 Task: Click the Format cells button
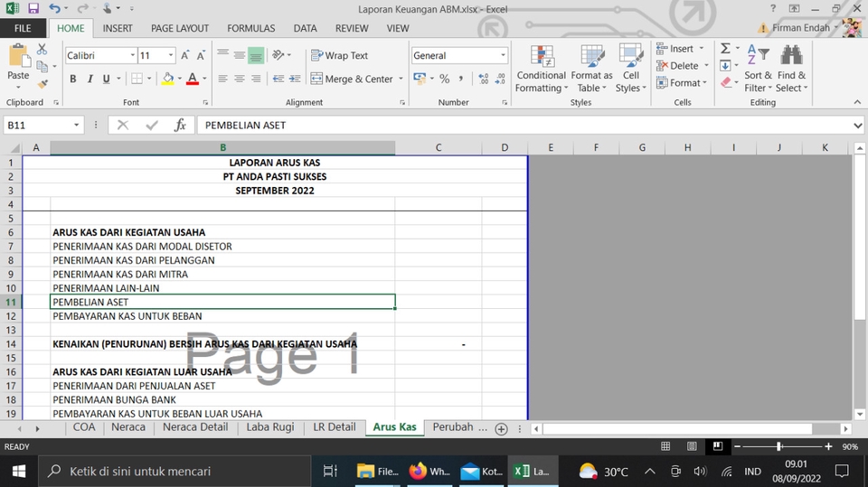(x=682, y=83)
